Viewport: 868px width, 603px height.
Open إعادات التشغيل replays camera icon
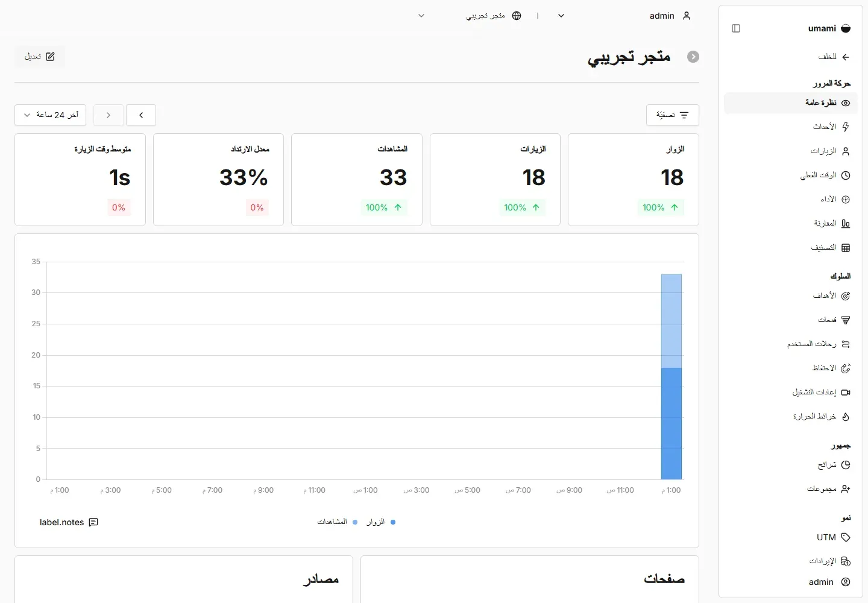(846, 393)
